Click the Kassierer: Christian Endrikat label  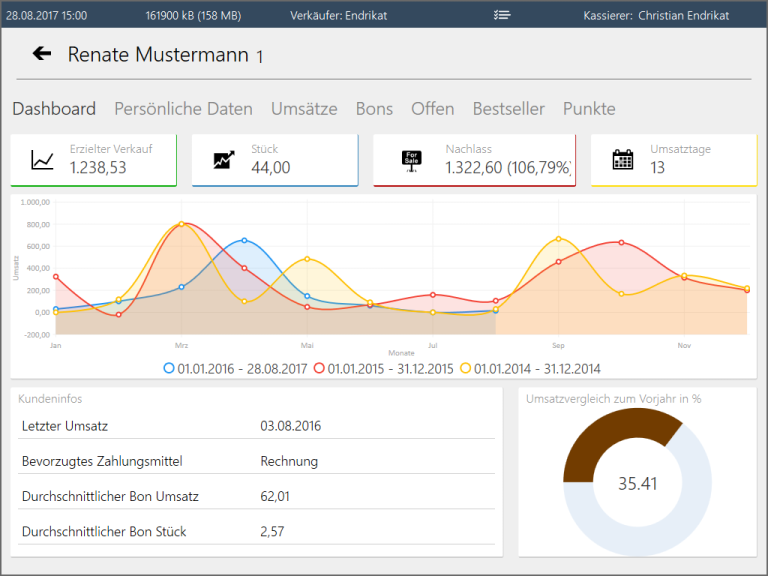[x=656, y=15]
